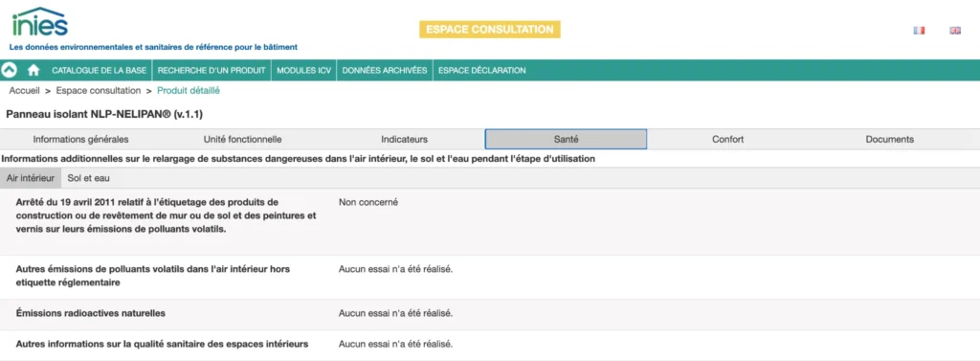This screenshot has height=361, width=980.
Task: Switch to Indicateurs tab
Action: [405, 140]
